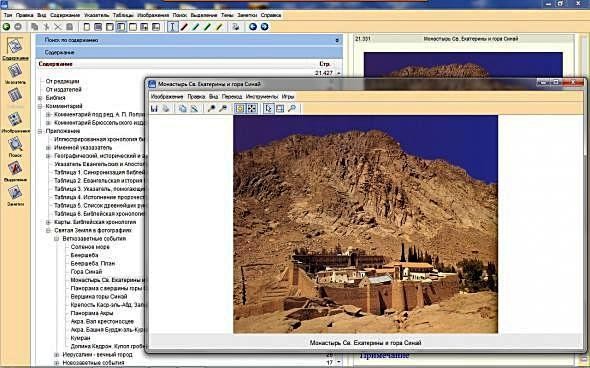
Task: Click the Copy icon in main toolbar
Action: coord(35,27)
